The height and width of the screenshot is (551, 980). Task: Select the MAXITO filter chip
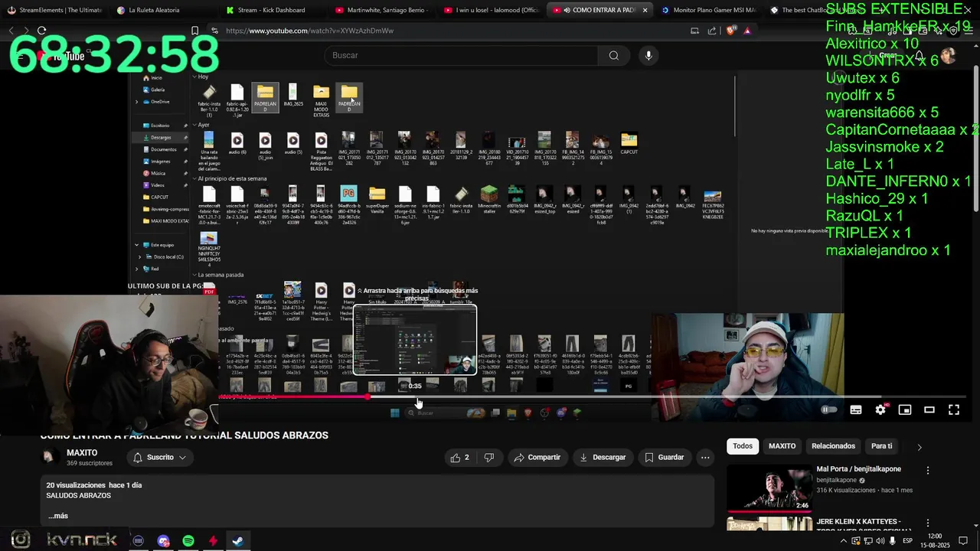(x=782, y=446)
